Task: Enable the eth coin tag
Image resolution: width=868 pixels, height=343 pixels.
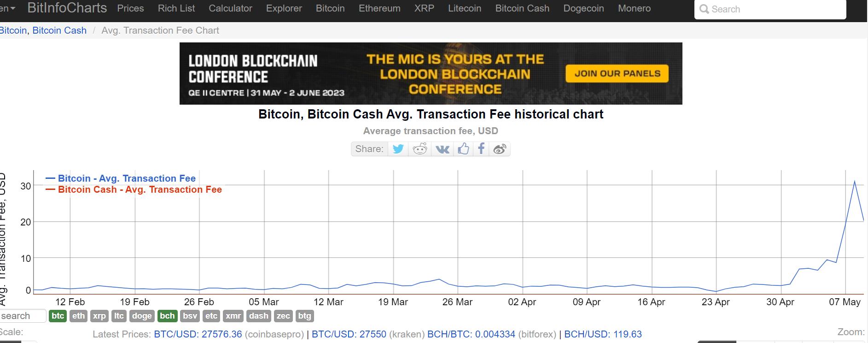Action: pyautogui.click(x=78, y=316)
